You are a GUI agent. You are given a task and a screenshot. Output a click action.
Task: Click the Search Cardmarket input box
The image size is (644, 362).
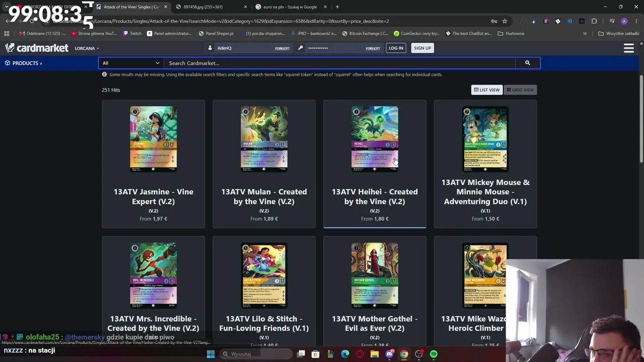pyautogui.click(x=340, y=63)
